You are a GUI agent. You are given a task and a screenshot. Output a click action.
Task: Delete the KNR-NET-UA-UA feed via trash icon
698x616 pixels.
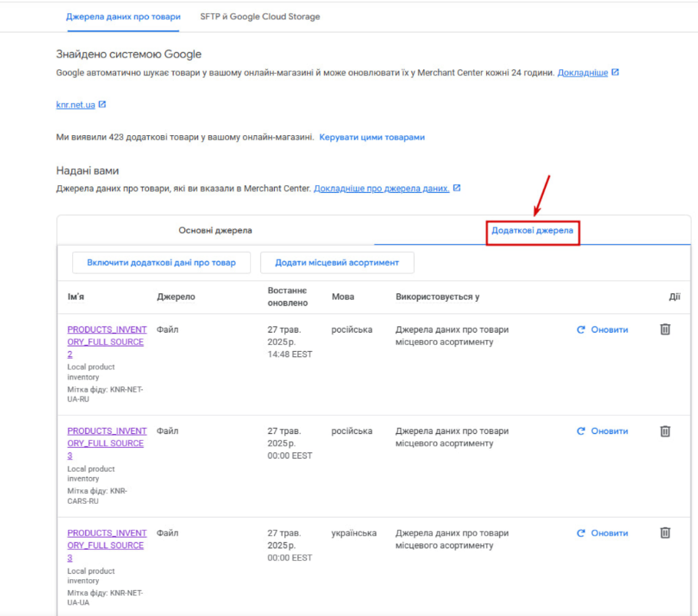pyautogui.click(x=665, y=533)
